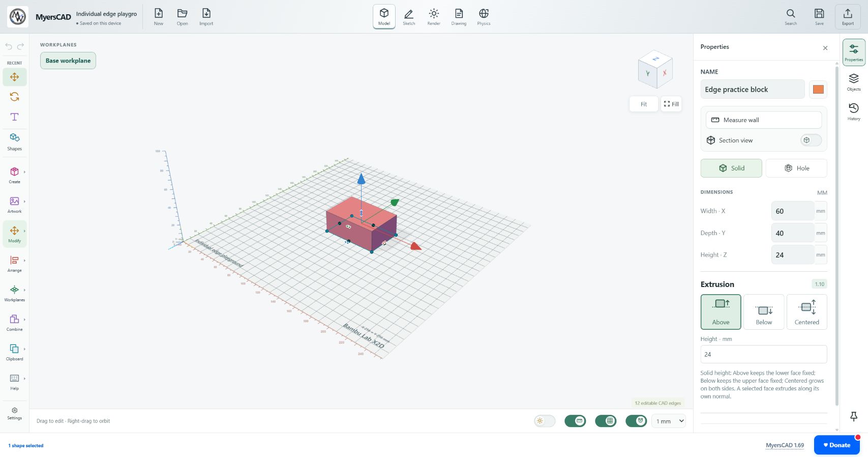Redo the last action
Screen dimensions: 868x457
[21, 46]
